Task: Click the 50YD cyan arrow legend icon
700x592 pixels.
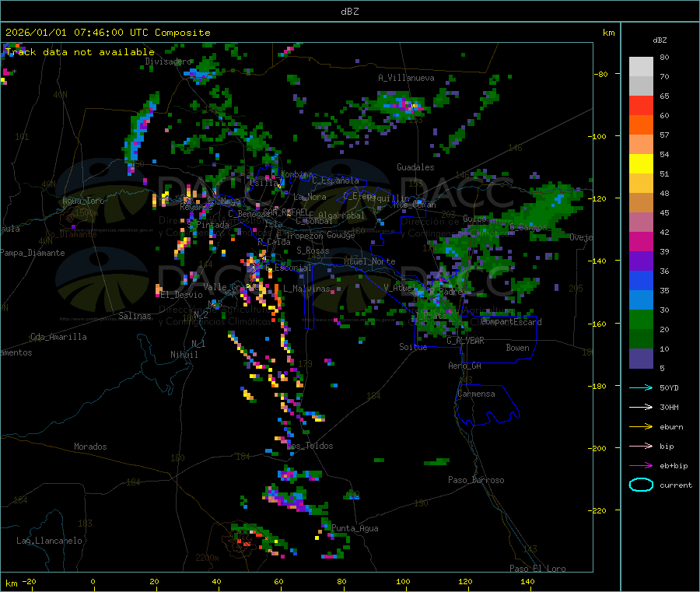Action: tap(641, 387)
